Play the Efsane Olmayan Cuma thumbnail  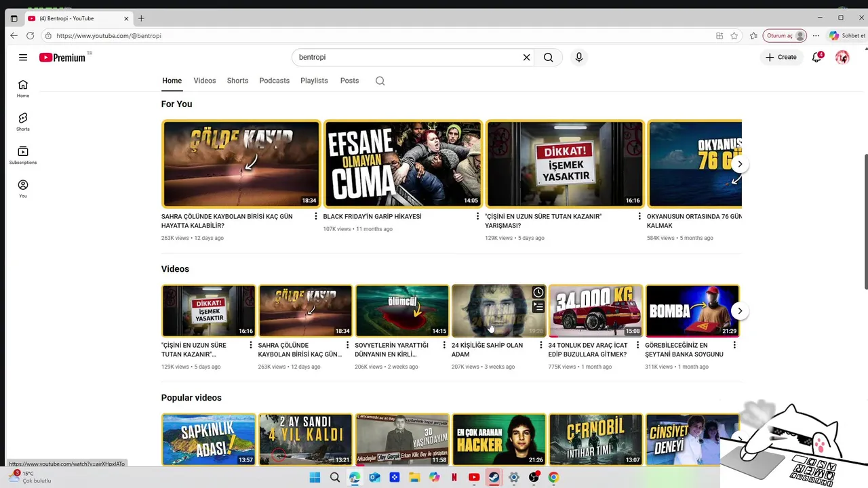[x=403, y=164]
